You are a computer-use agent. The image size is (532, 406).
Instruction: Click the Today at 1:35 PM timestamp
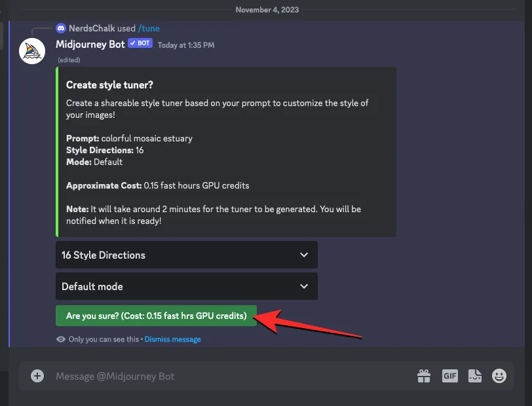186,45
